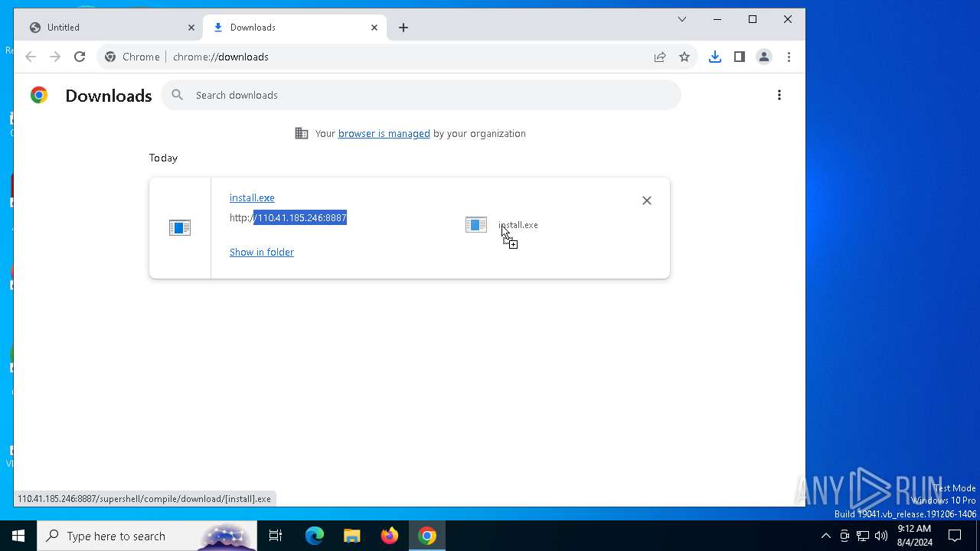Open the Windows Start menu
Viewport: 980px width, 551px height.
[x=18, y=536]
